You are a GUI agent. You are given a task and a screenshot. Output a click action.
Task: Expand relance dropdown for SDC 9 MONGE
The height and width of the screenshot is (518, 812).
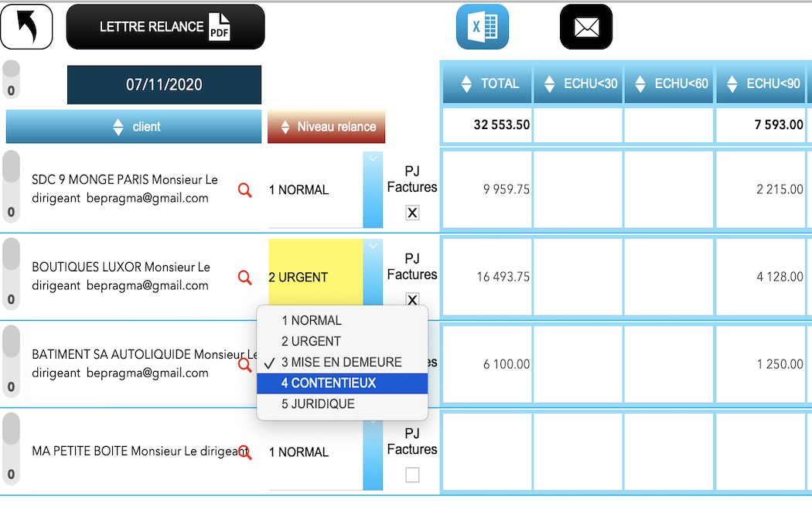point(373,190)
